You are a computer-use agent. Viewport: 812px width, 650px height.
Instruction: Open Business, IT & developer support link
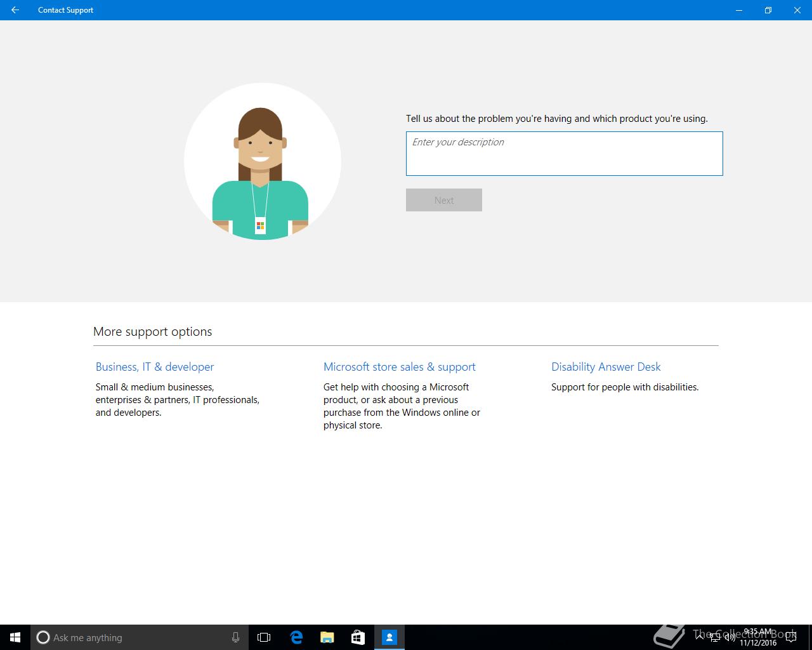pos(155,367)
